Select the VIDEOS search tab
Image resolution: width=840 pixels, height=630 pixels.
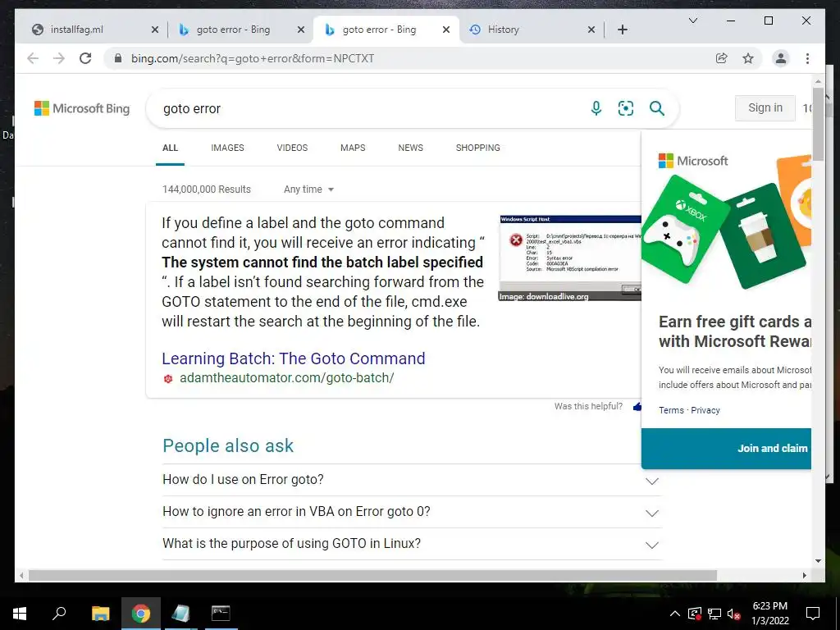tap(292, 148)
